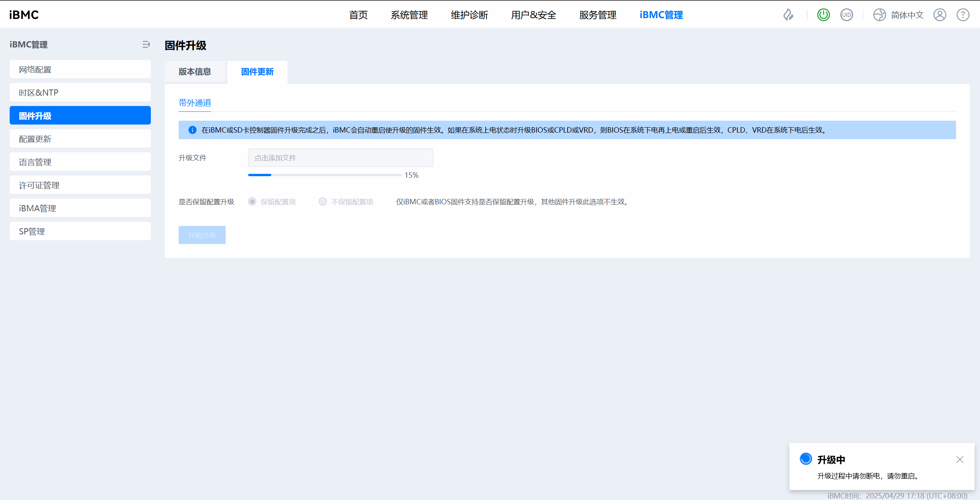Viewport: 980px width, 500px height.
Task: Open the help question mark icon
Action: [x=963, y=15]
